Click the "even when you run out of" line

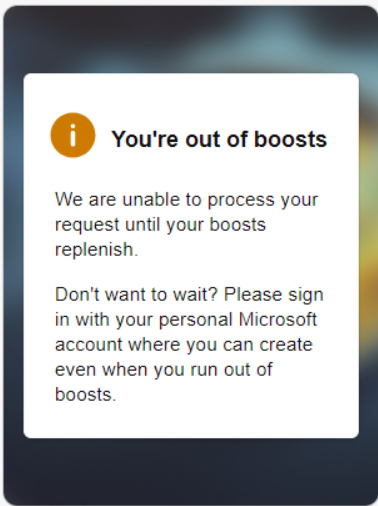point(164,370)
